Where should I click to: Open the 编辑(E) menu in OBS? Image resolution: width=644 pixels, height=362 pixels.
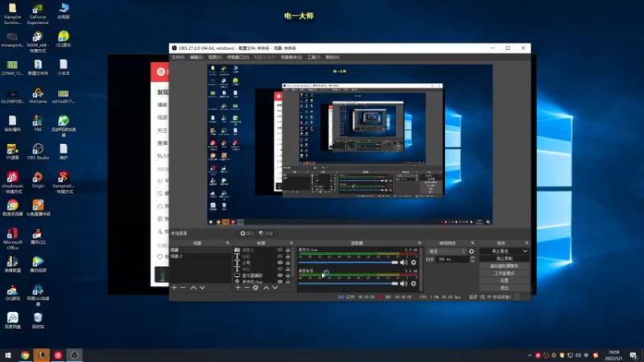coord(196,57)
